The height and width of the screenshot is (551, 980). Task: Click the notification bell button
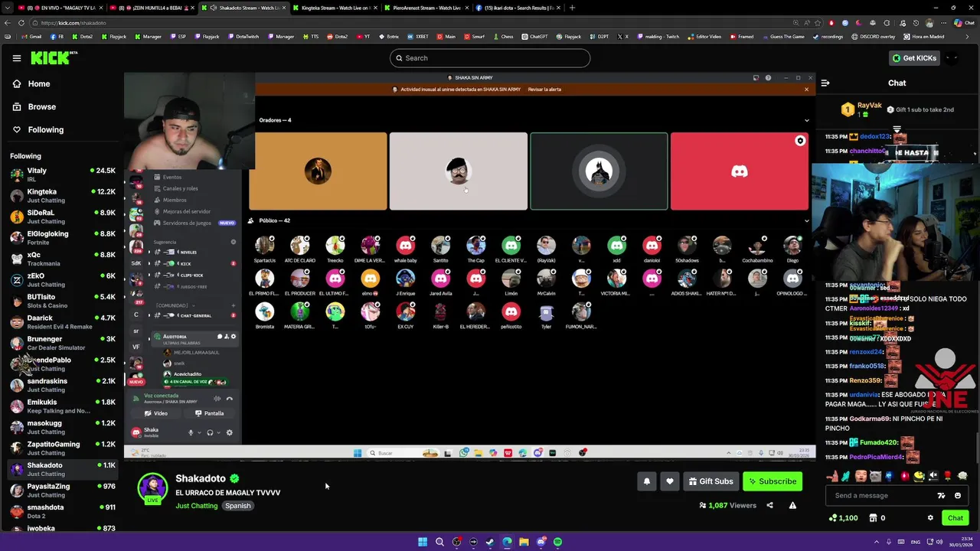point(647,481)
